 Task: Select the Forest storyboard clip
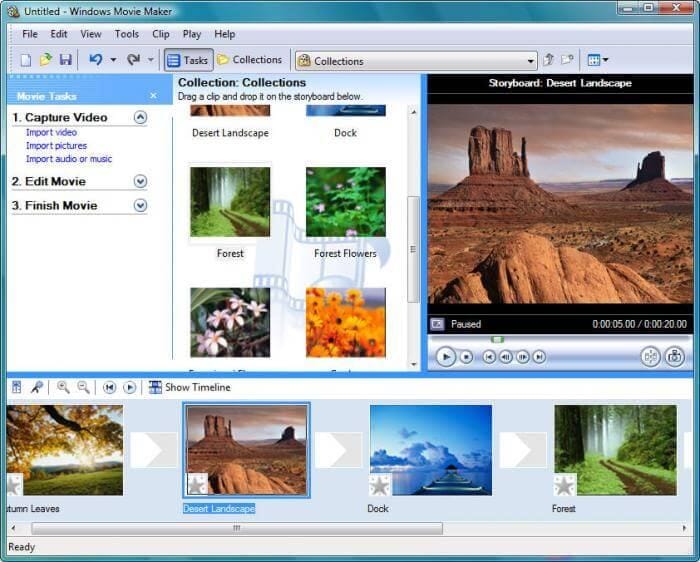pos(616,450)
